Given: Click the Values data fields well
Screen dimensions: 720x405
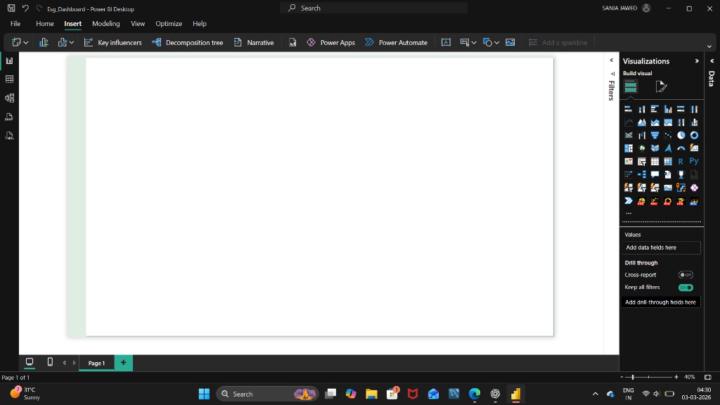Looking at the screenshot, I should point(661,247).
